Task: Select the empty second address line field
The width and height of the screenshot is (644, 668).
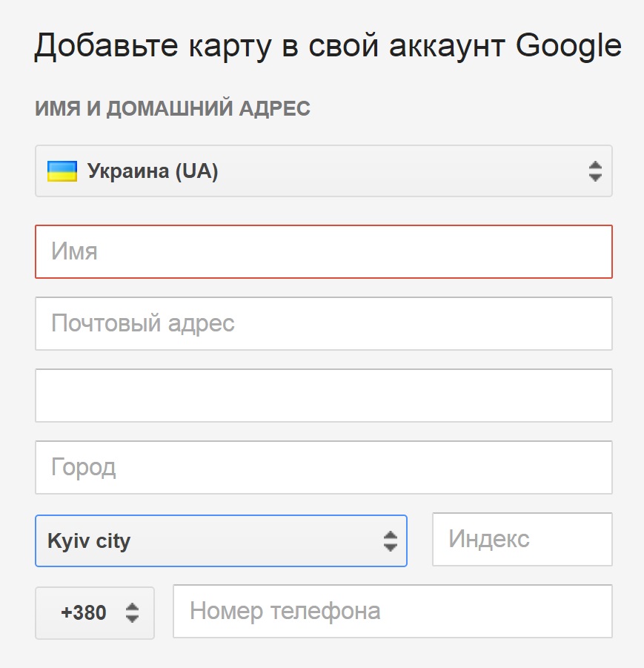Action: pyautogui.click(x=322, y=395)
